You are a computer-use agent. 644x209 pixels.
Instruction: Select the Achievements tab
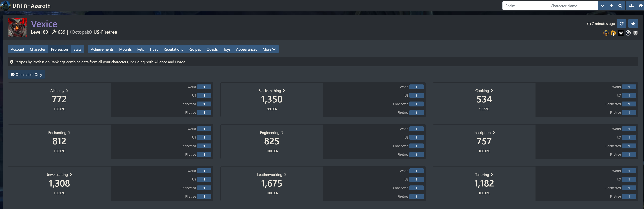[102, 49]
